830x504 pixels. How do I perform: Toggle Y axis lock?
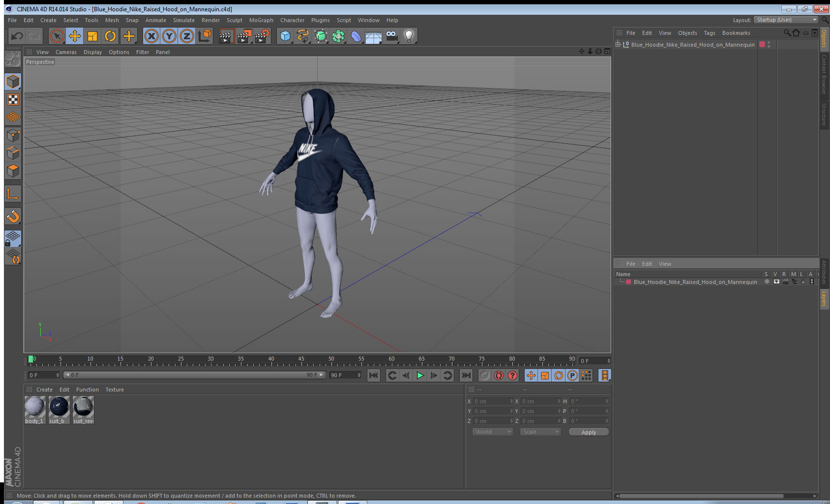click(x=169, y=36)
